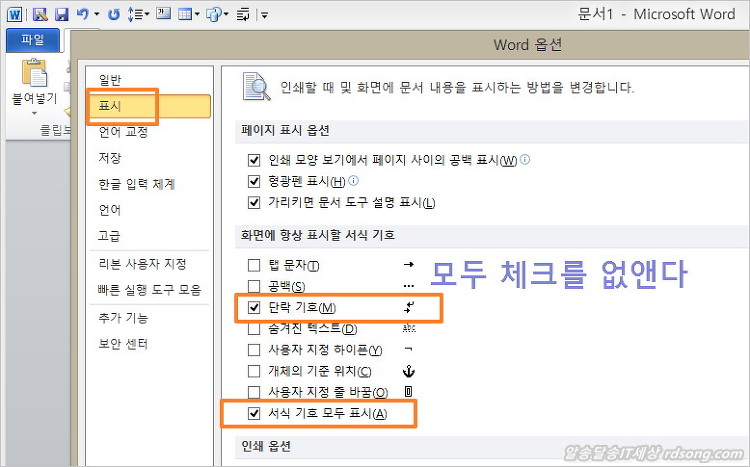Select the 표시 options category

149,106
